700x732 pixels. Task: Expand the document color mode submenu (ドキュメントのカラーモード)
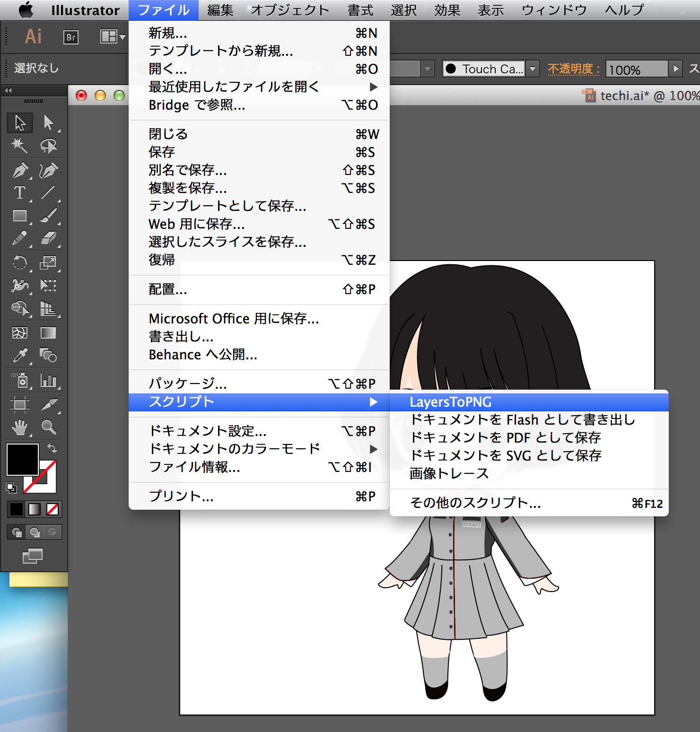pos(259,449)
